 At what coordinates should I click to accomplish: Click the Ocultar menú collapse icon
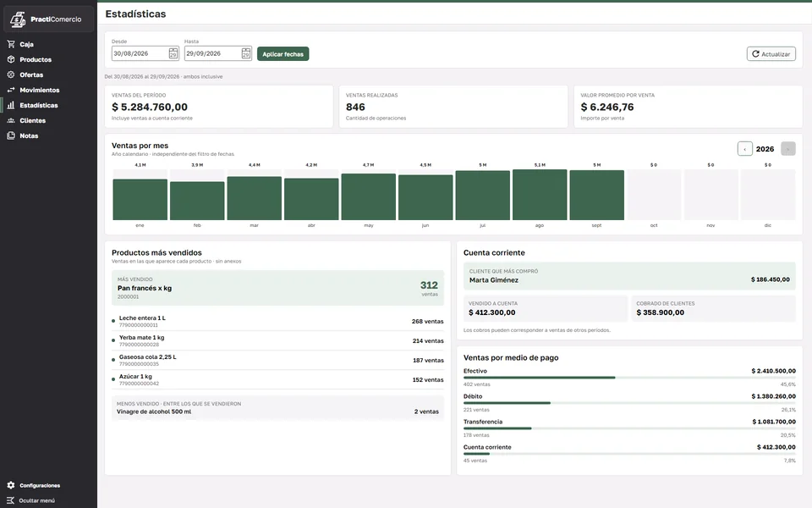click(10, 500)
